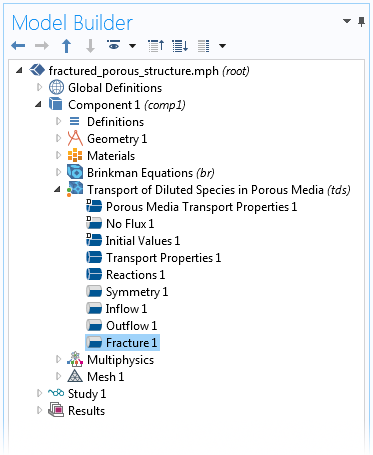Viewport: 373px width, 455px height.
Task: Click the Show eye icon in toolbar
Action: [114, 45]
